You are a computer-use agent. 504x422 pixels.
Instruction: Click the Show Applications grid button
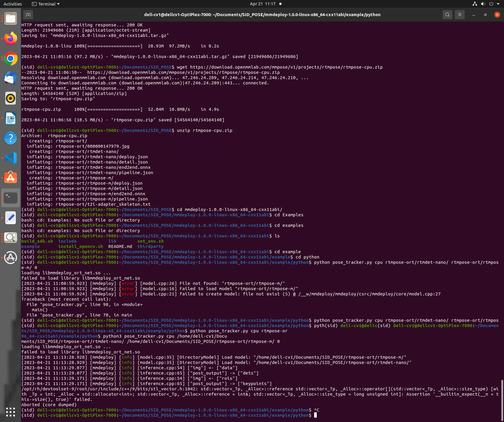pos(11,412)
